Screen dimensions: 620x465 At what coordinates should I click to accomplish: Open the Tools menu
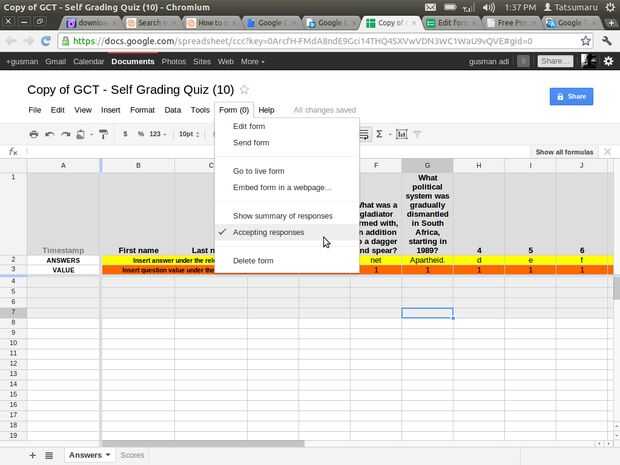coord(200,110)
